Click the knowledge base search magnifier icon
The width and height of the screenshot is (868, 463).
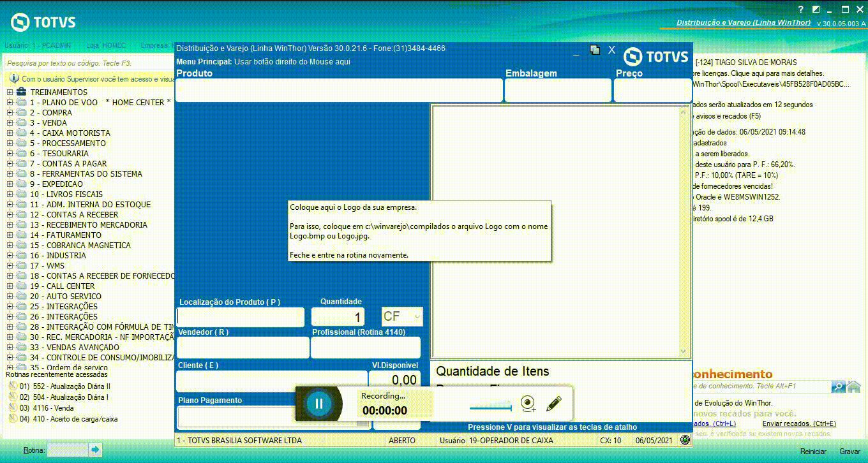point(838,386)
